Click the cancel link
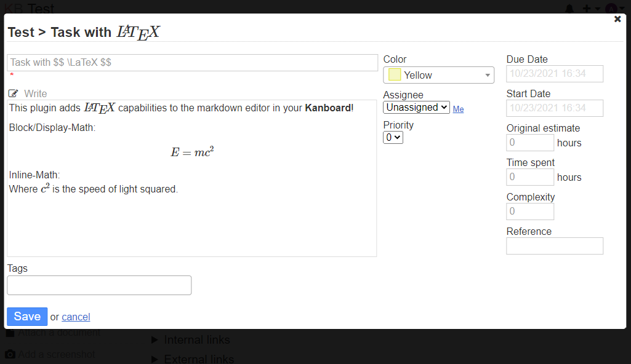Image resolution: width=631 pixels, height=364 pixels. pos(76,317)
